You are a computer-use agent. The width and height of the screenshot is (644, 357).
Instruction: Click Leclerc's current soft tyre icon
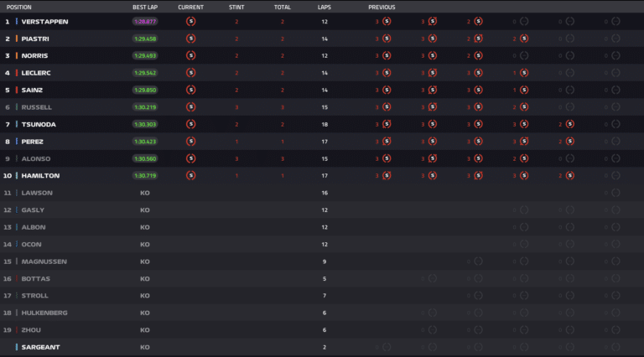coord(190,73)
